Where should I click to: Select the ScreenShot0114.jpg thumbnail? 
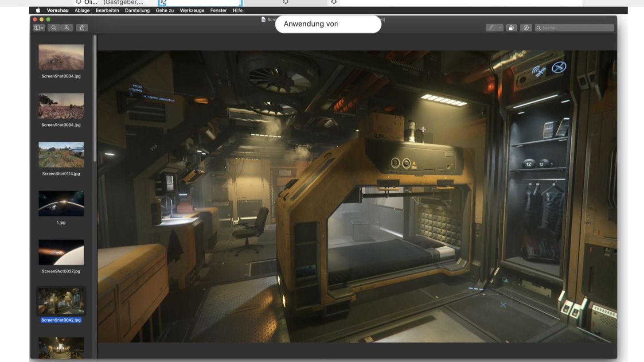pyautogui.click(x=61, y=155)
